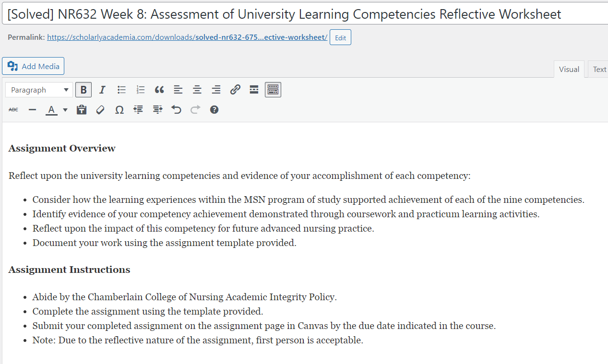
Task: Toggle italic formatting
Action: 102,90
